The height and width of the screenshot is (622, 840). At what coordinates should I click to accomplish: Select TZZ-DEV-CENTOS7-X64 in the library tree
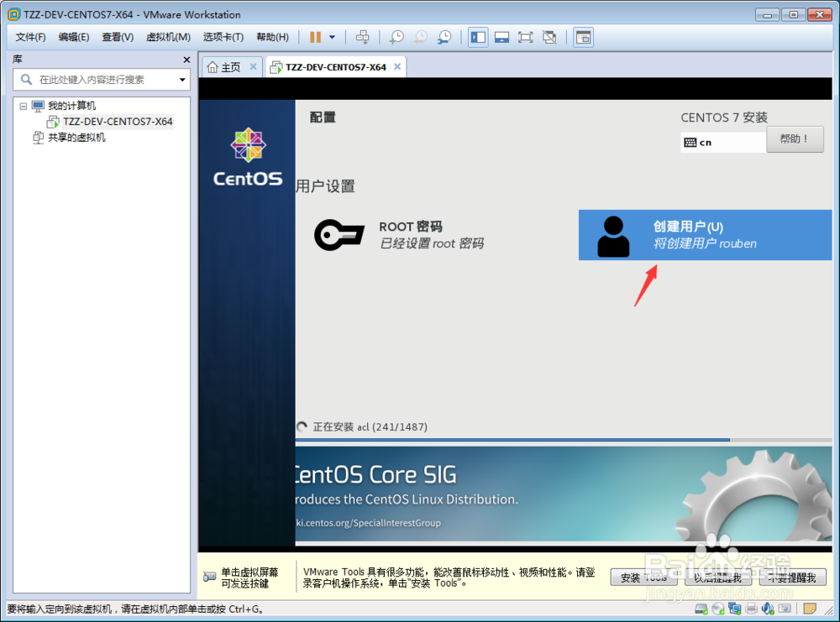[118, 122]
